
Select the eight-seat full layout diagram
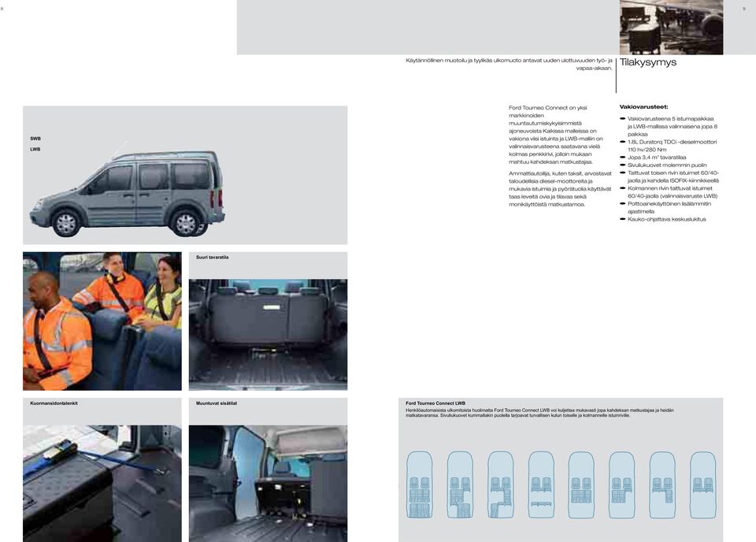click(x=420, y=484)
